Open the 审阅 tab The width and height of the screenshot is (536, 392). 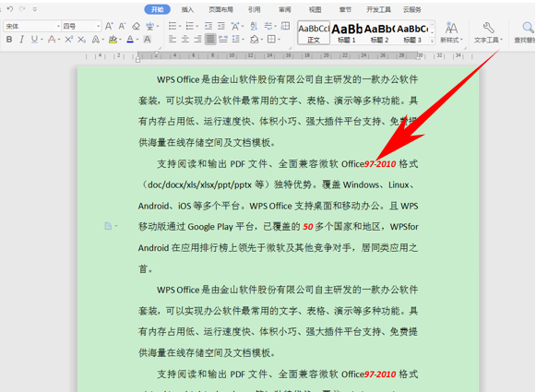(284, 9)
